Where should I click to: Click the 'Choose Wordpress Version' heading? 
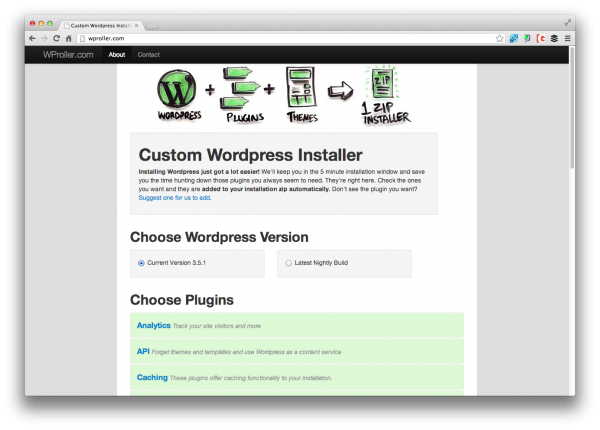pos(219,237)
